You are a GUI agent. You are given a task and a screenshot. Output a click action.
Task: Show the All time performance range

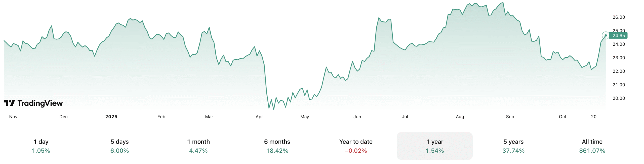tap(592, 146)
